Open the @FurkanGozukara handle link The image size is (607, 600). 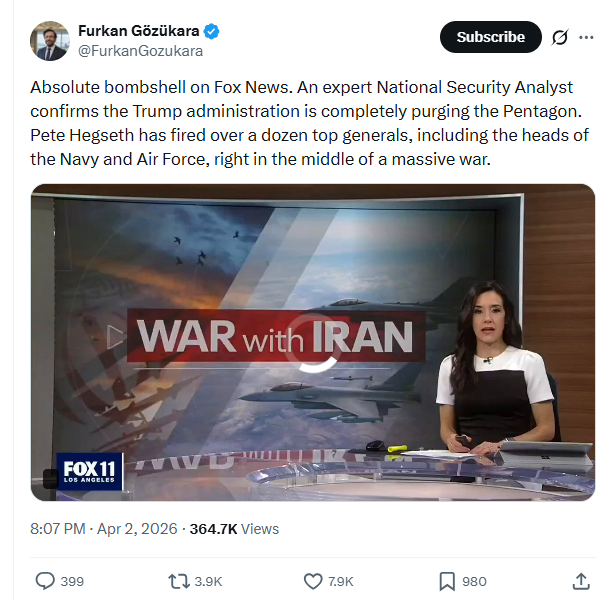pos(141,51)
